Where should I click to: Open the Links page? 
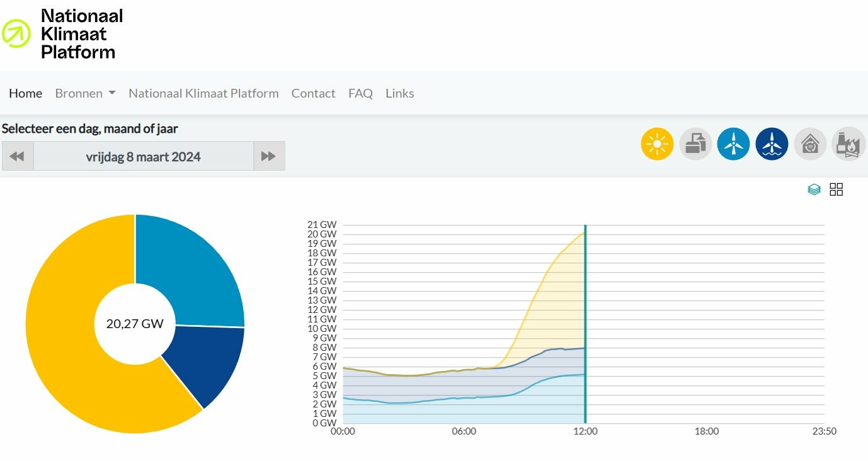click(399, 93)
